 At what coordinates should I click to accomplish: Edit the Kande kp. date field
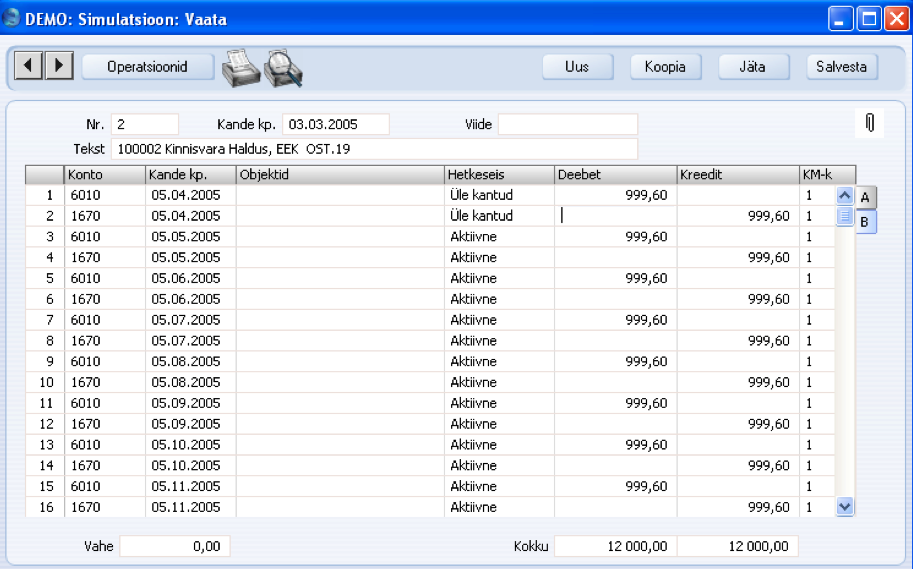pos(335,124)
